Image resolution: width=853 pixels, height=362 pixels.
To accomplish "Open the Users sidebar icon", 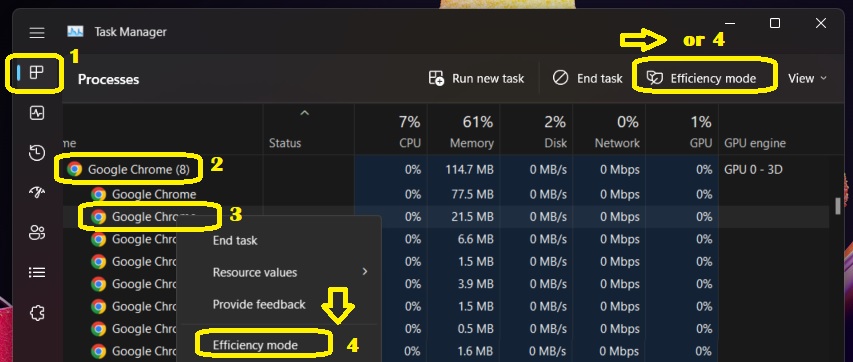I will click(x=36, y=232).
